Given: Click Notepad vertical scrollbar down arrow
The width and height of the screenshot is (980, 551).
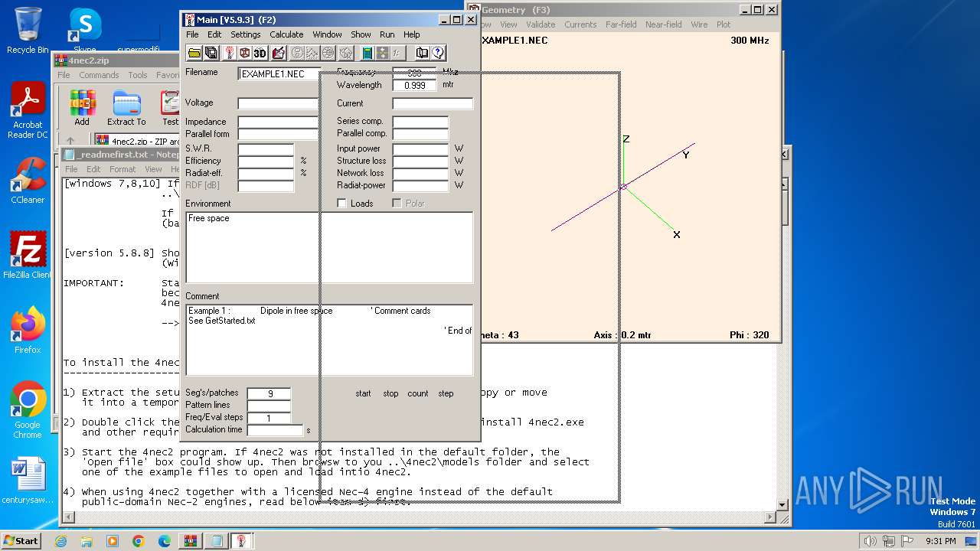Looking at the screenshot, I should 782,505.
